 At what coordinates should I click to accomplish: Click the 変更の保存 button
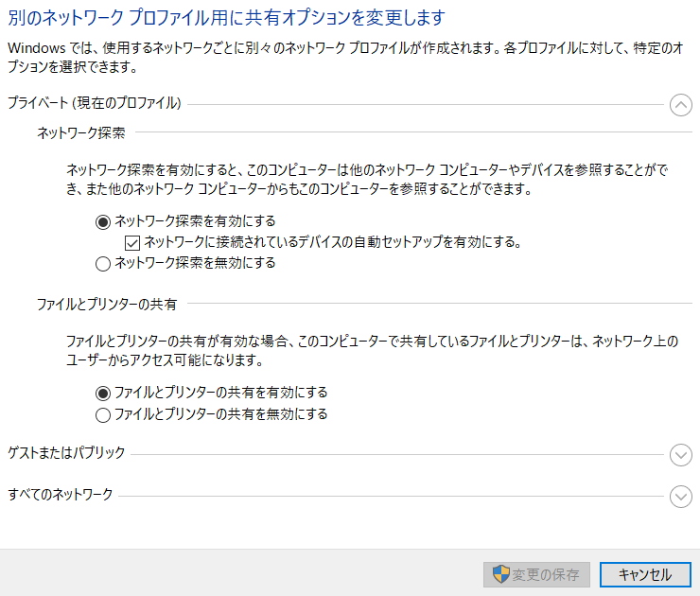(x=536, y=574)
